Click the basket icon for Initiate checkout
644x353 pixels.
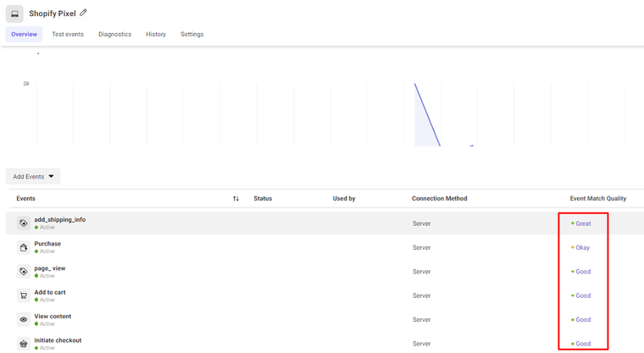[x=24, y=343]
